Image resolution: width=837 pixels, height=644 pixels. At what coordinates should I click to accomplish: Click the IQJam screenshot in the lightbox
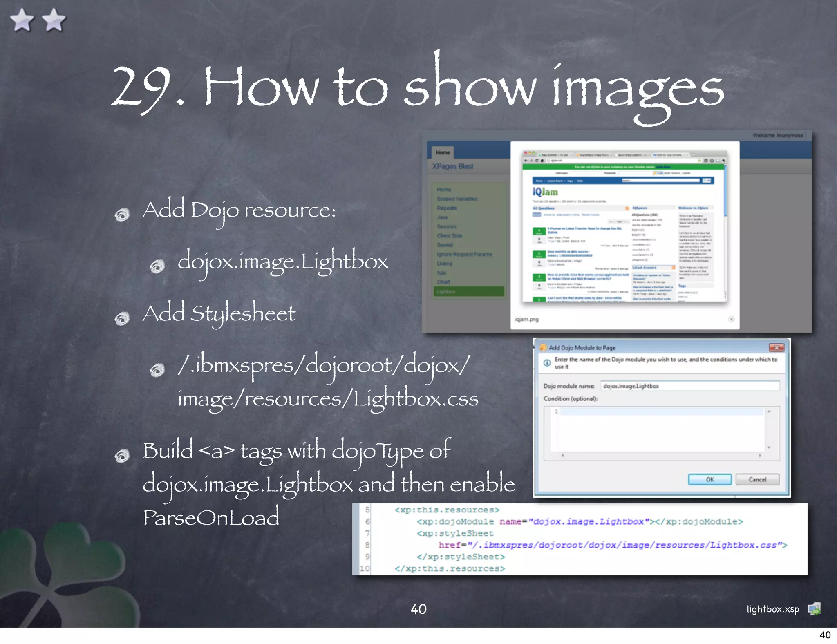click(x=624, y=226)
